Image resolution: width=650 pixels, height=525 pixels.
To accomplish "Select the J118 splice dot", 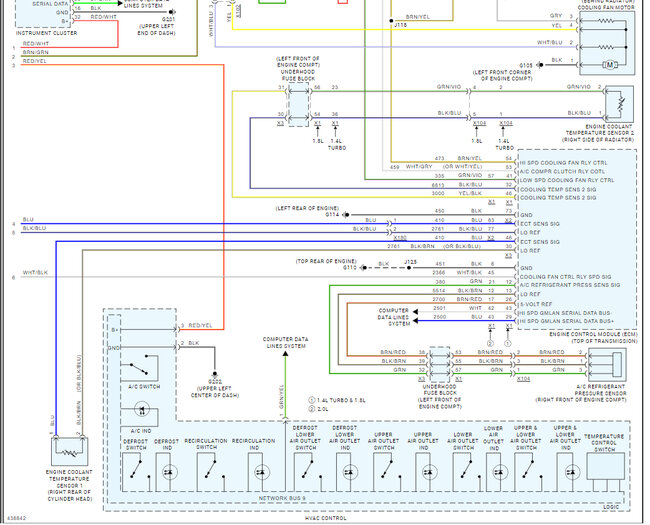I will (x=391, y=20).
